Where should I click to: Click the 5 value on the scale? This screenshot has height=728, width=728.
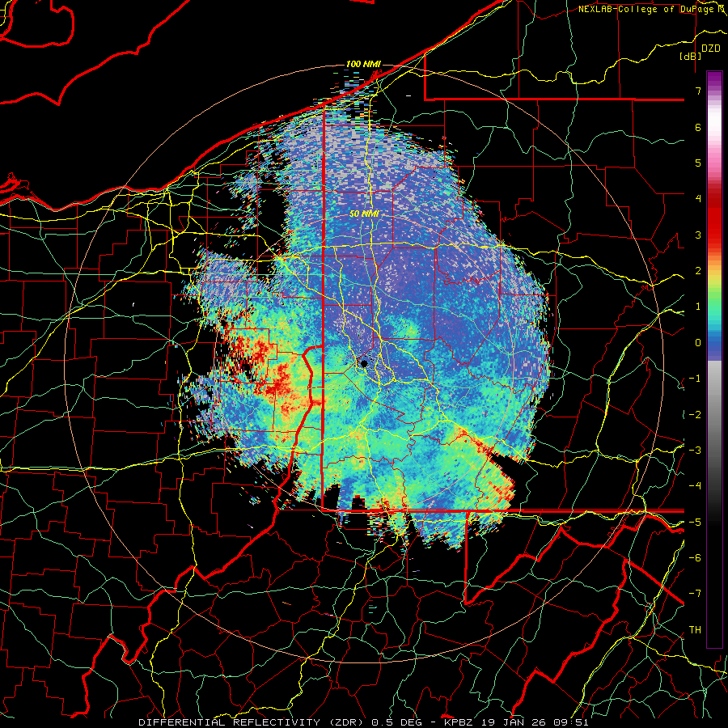click(x=698, y=163)
